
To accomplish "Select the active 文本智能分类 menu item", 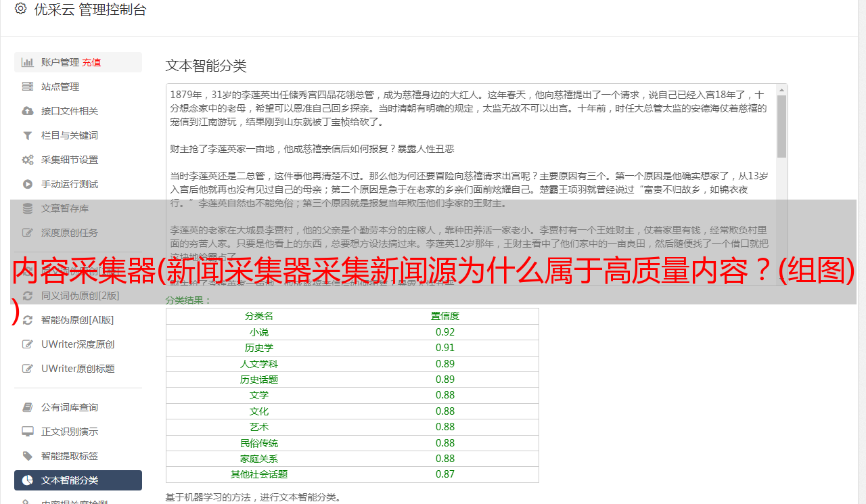I will [x=78, y=480].
